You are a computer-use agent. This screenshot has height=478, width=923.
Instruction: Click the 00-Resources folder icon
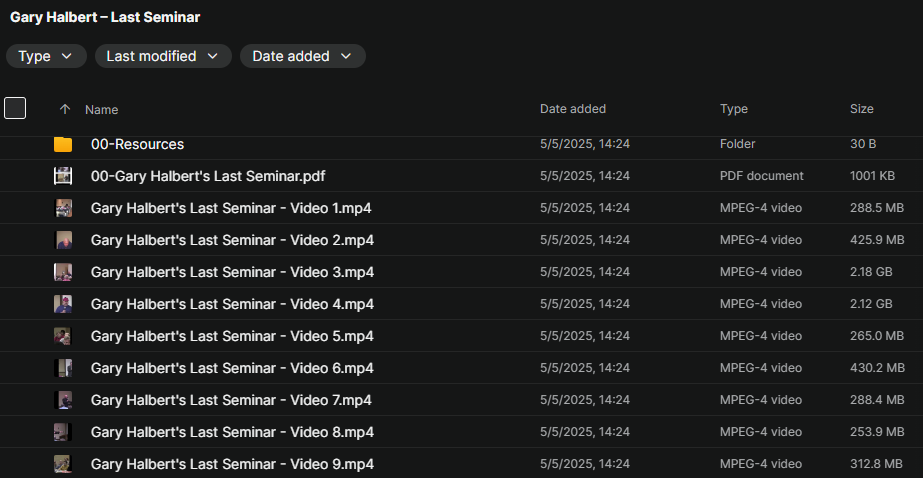click(63, 144)
